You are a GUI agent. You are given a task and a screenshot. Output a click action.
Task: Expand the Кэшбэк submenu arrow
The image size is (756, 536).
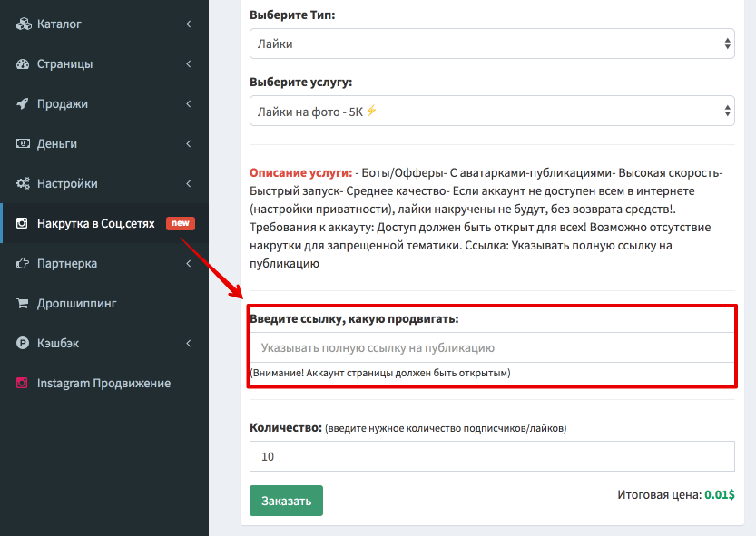pyautogui.click(x=188, y=344)
